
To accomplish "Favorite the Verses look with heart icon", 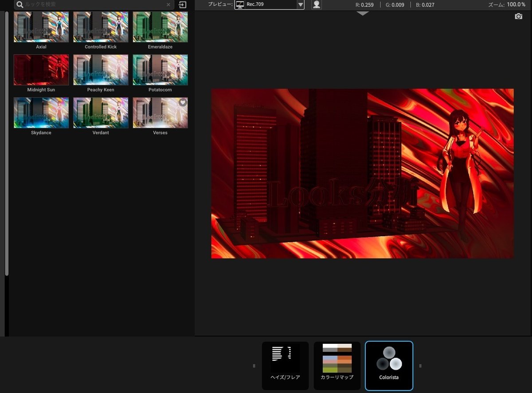I will (x=183, y=102).
